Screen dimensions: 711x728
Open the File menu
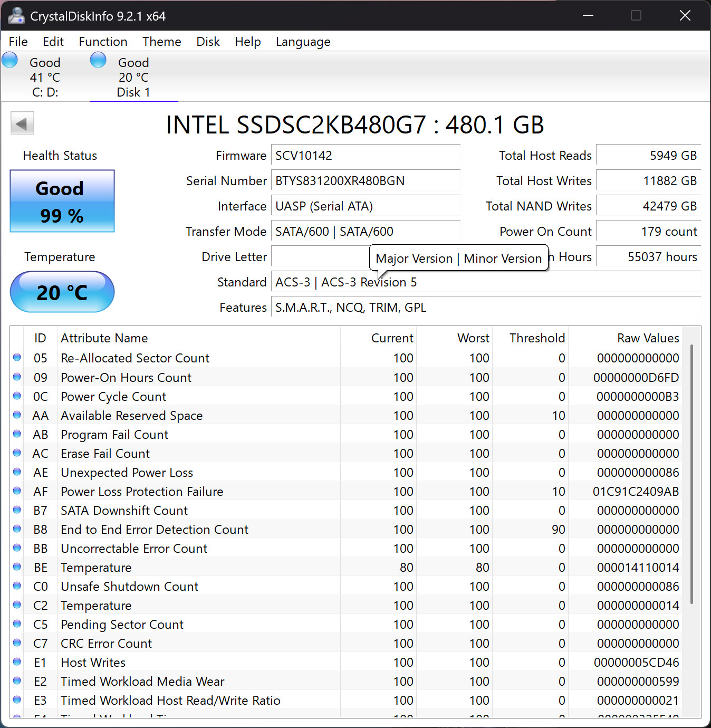(x=18, y=42)
